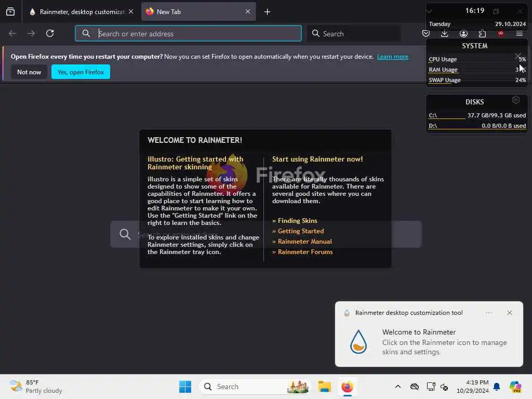
Task: Select the New Tab tab
Action: point(198,12)
